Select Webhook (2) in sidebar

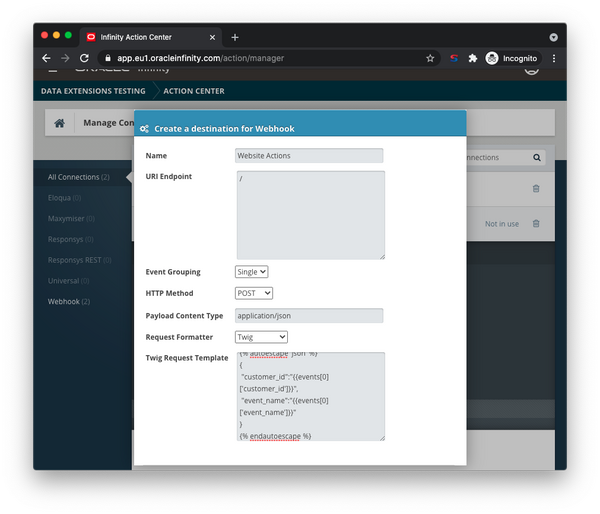[69, 302]
